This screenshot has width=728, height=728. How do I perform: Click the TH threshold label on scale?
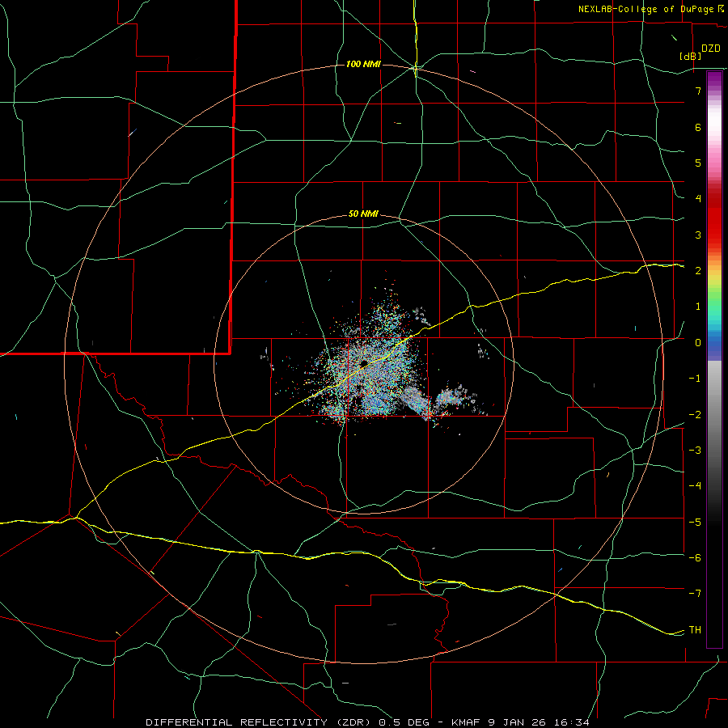tap(695, 630)
